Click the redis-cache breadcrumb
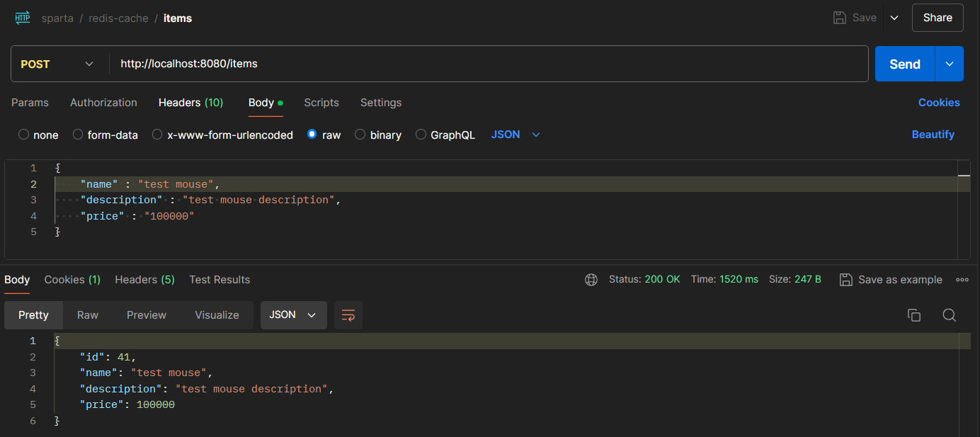 tap(118, 18)
